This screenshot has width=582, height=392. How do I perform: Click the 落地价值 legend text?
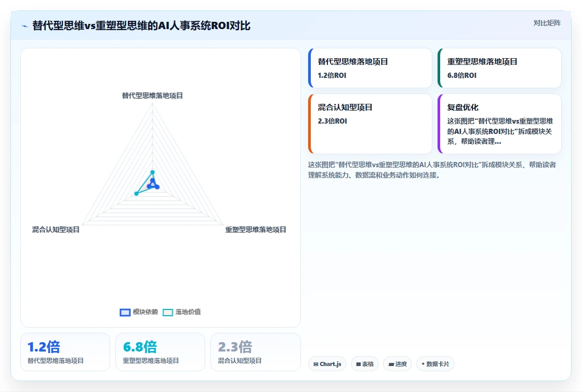click(188, 312)
